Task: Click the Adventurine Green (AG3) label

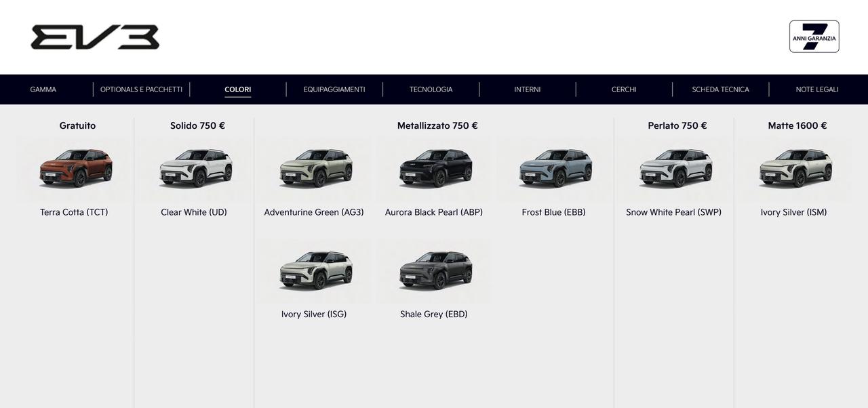Action: pyautogui.click(x=314, y=212)
